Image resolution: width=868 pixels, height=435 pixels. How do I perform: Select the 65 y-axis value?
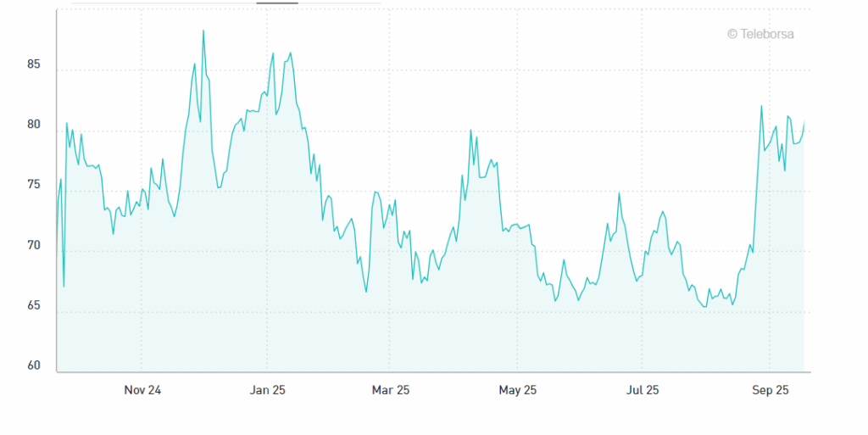point(35,305)
